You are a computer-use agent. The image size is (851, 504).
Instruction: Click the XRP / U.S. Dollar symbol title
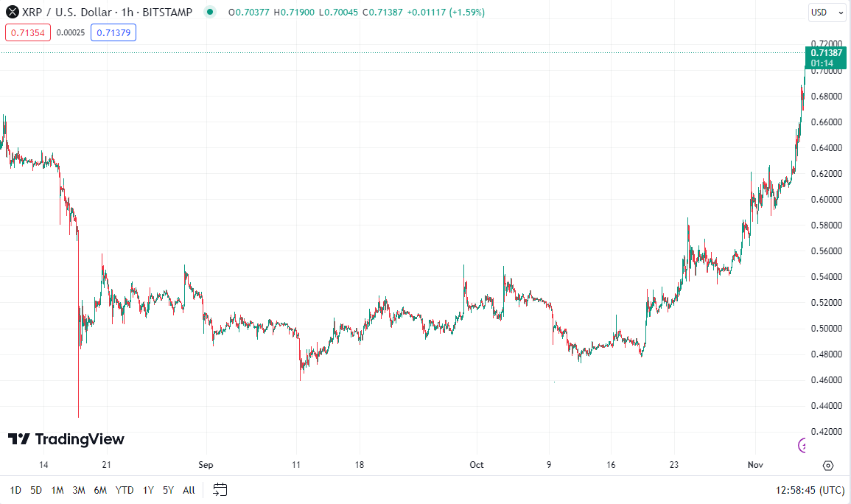pyautogui.click(x=66, y=12)
